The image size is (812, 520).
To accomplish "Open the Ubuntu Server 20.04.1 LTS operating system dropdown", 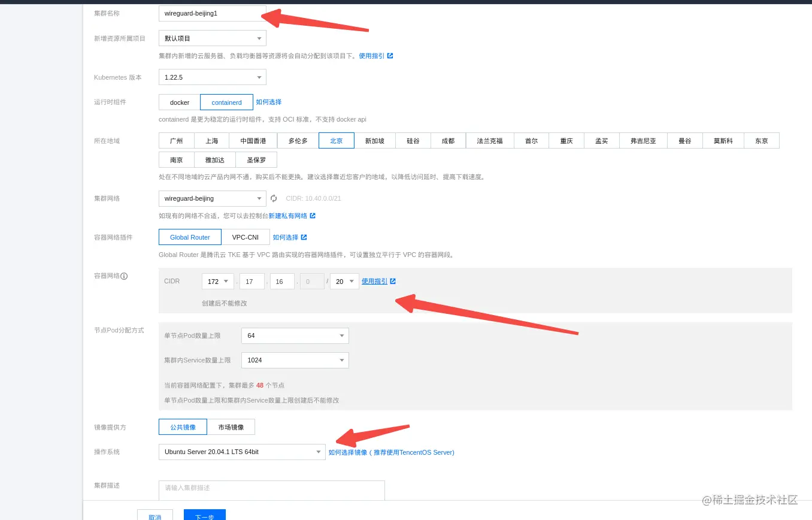I will [x=242, y=452].
